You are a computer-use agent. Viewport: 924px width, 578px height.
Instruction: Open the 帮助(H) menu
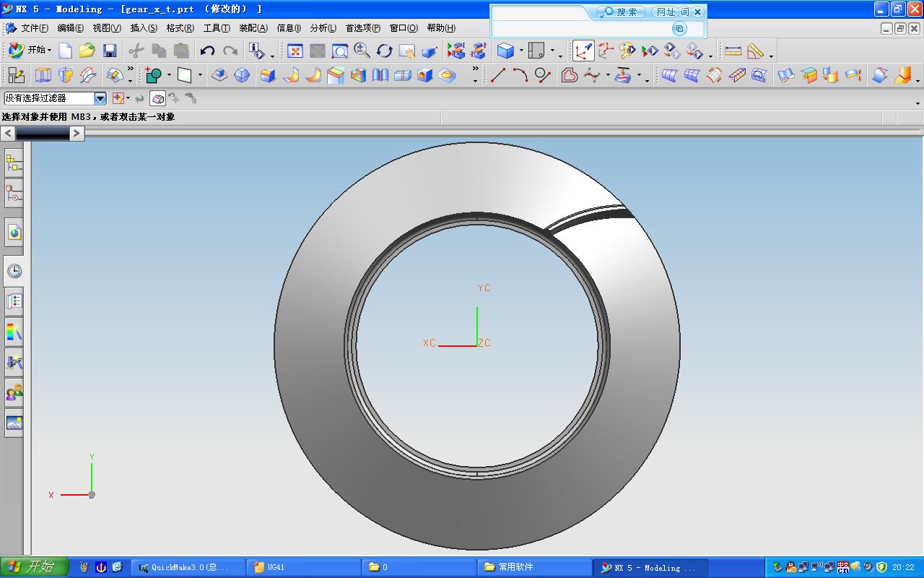(441, 28)
